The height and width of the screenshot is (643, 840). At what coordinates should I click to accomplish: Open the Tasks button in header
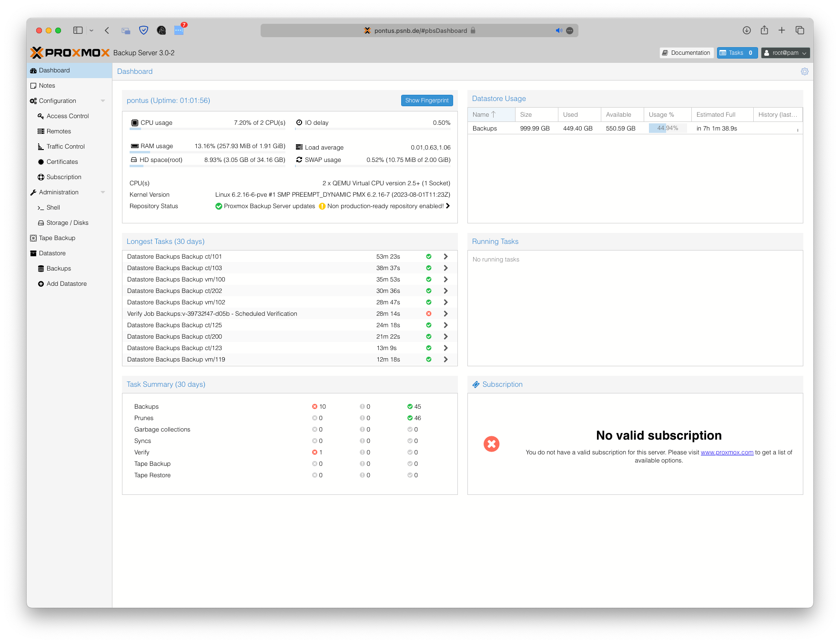tap(737, 53)
